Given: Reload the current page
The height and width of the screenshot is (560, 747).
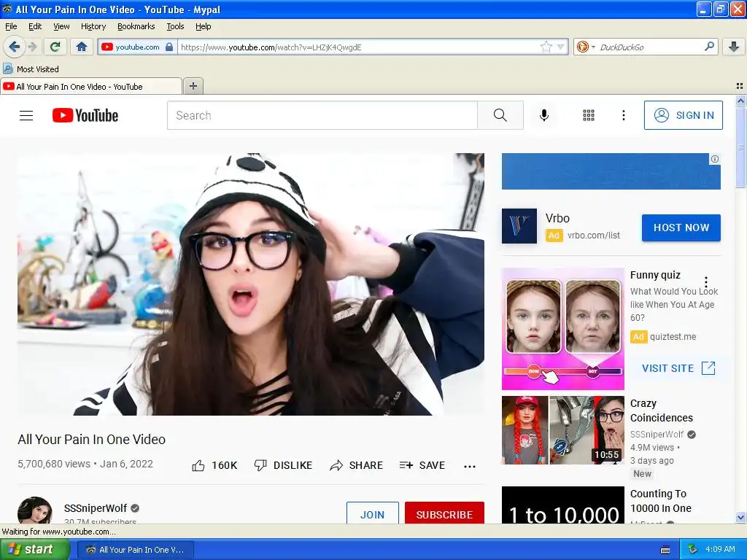Looking at the screenshot, I should 55,47.
